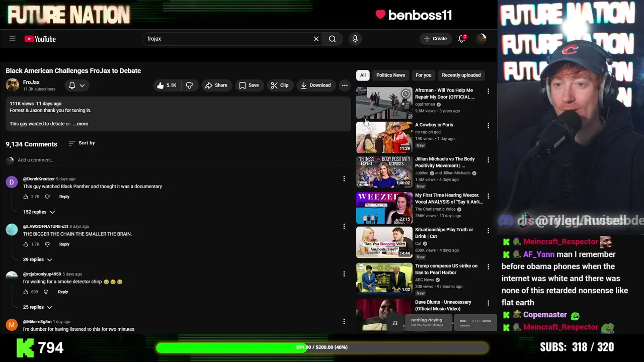Expand 152 replies thread
This screenshot has height=362, width=644.
tap(39, 212)
